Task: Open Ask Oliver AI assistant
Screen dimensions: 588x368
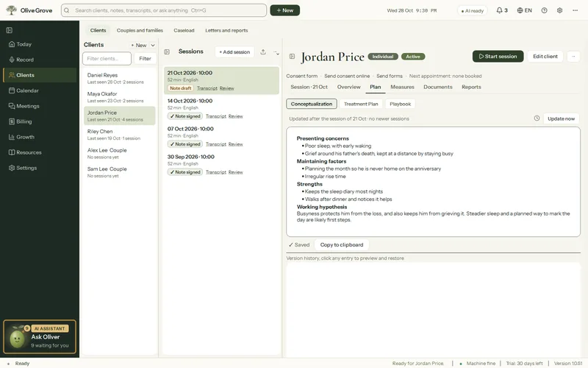Action: point(40,337)
